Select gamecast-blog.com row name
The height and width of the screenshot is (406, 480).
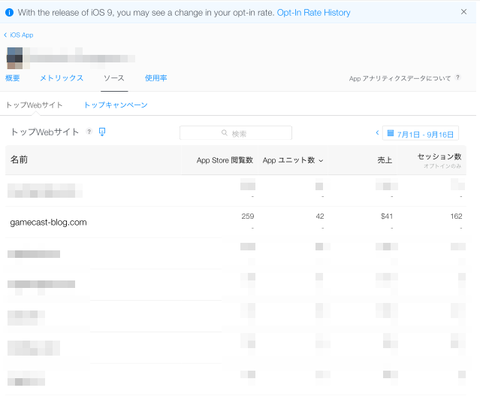[49, 222]
